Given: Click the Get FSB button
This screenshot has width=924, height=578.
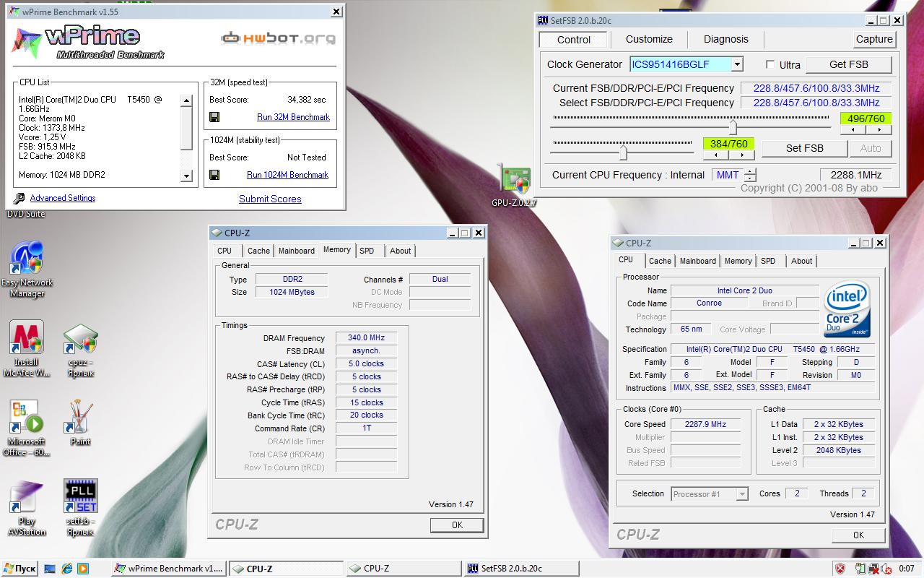Looking at the screenshot, I should (x=848, y=64).
